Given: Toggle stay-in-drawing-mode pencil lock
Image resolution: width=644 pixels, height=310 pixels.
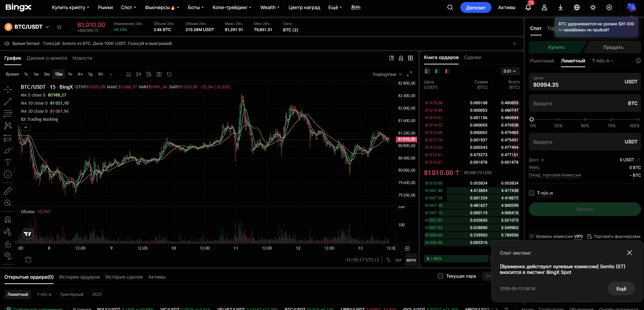Looking at the screenshot, I should [x=8, y=232].
